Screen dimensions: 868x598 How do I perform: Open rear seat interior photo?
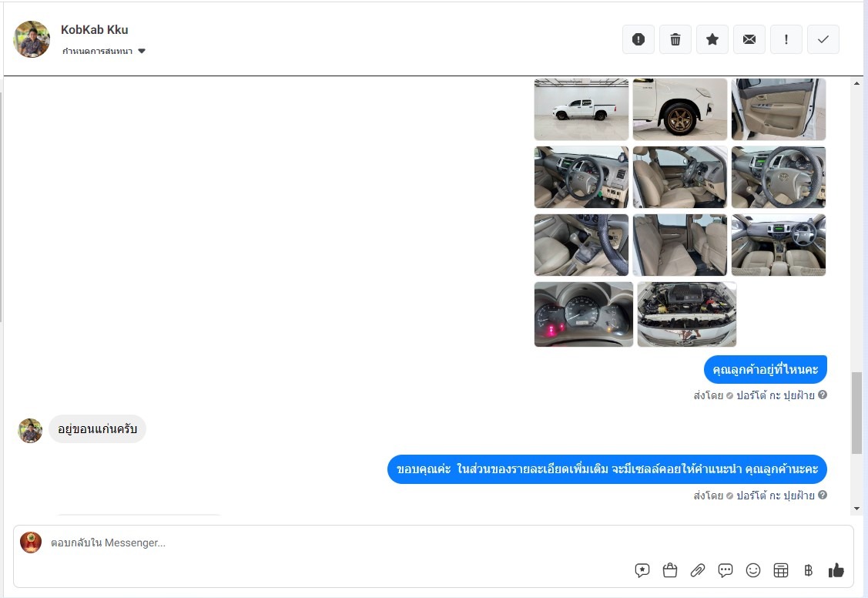680,245
